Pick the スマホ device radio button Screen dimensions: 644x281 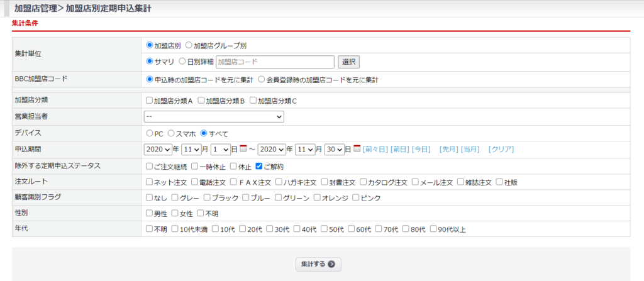point(171,133)
